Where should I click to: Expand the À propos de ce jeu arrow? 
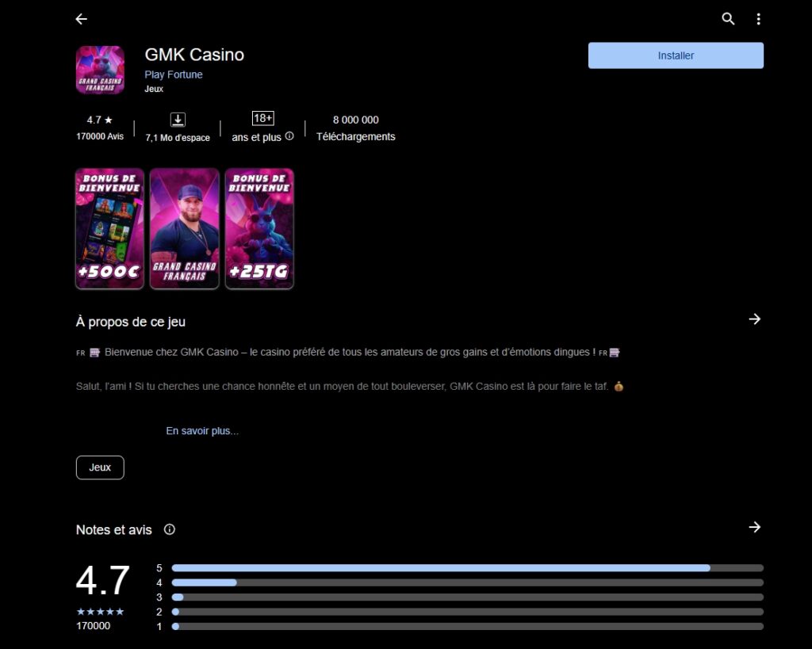pos(754,319)
